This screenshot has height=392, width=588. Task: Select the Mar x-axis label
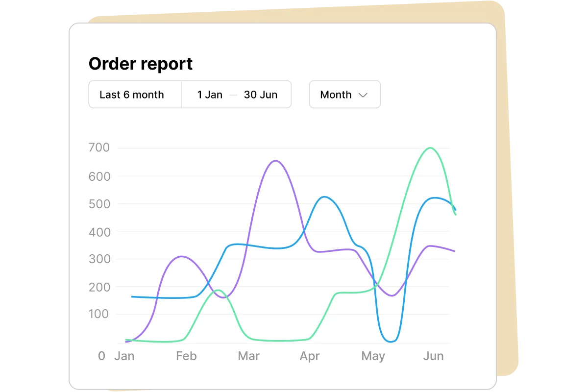pyautogui.click(x=248, y=356)
